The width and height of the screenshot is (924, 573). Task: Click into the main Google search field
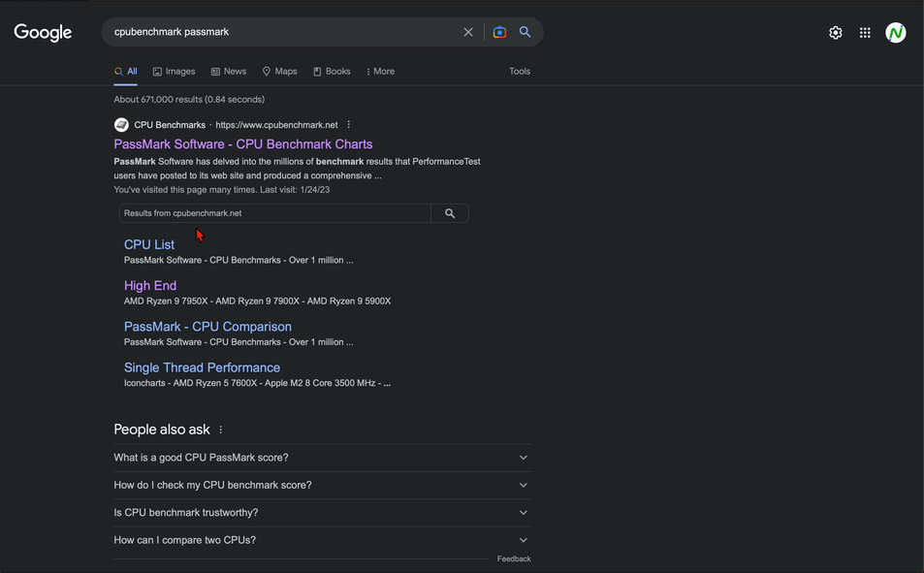coord(283,32)
